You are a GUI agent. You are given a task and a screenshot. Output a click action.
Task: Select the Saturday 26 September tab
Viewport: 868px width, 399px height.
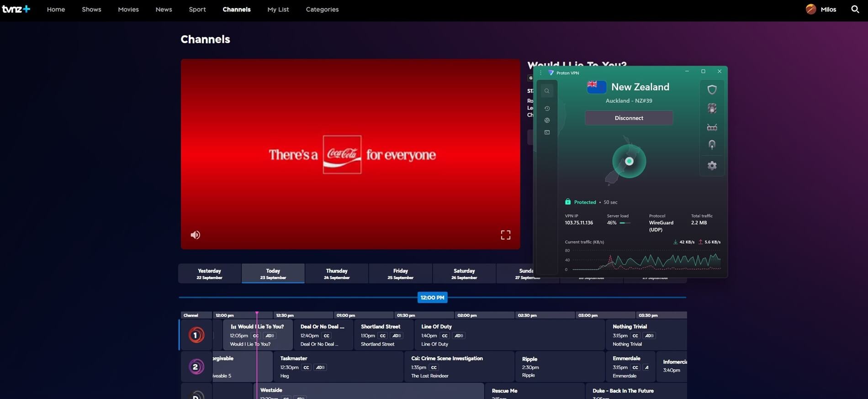(464, 273)
